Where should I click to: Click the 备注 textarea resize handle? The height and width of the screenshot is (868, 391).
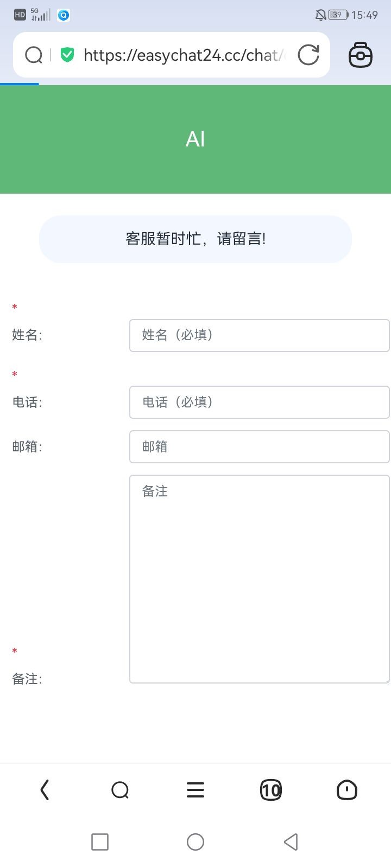386,679
